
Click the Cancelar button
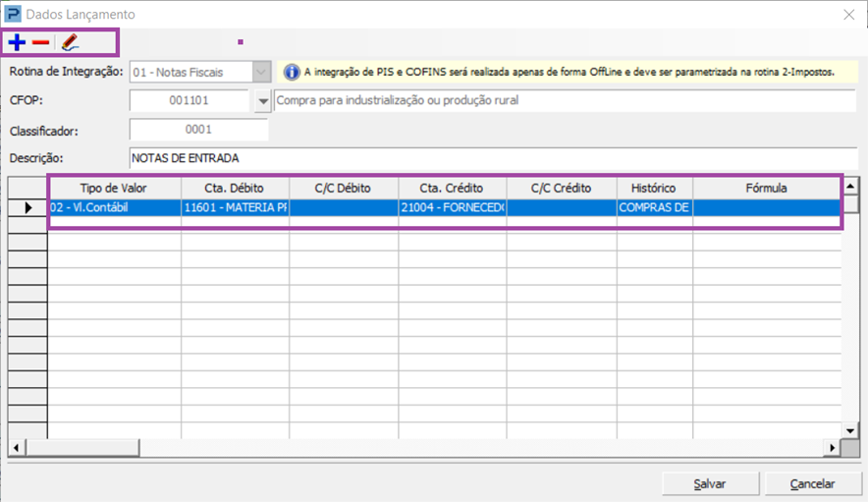tap(813, 483)
